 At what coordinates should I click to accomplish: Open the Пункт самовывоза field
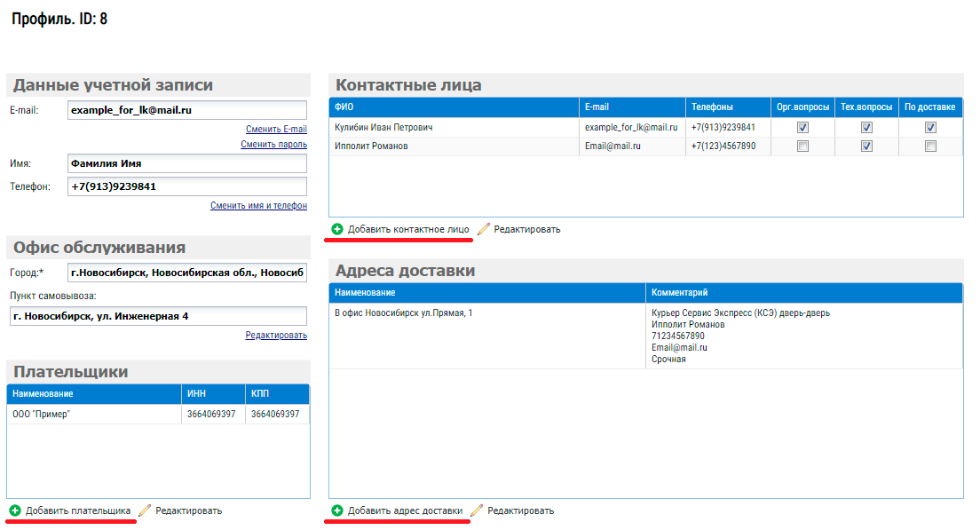157,316
